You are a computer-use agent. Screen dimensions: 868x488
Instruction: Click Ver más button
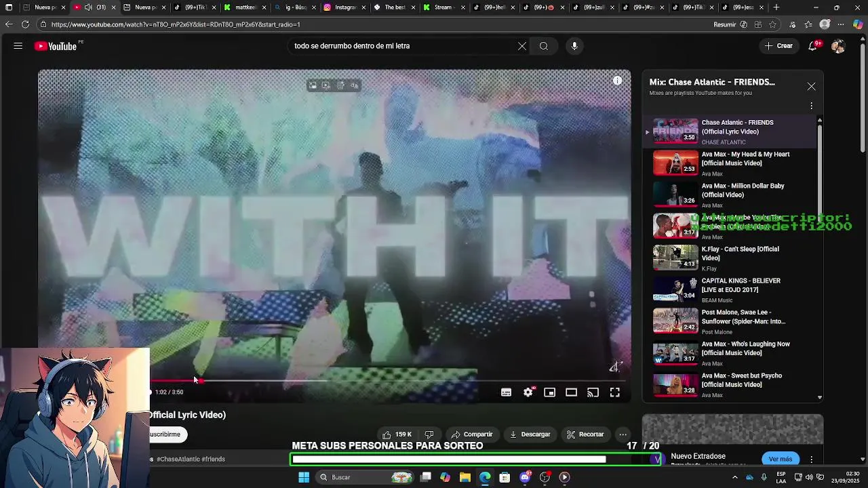click(x=781, y=459)
